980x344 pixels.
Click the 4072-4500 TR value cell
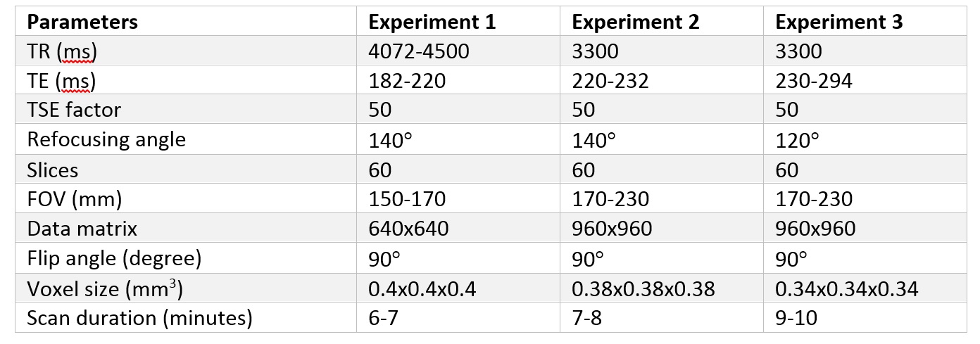417,51
